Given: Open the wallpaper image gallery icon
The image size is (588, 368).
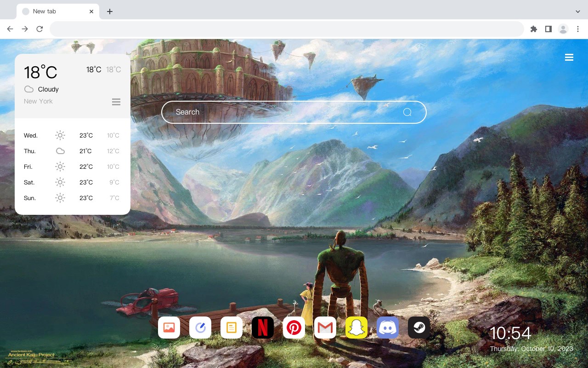Looking at the screenshot, I should coord(169,328).
